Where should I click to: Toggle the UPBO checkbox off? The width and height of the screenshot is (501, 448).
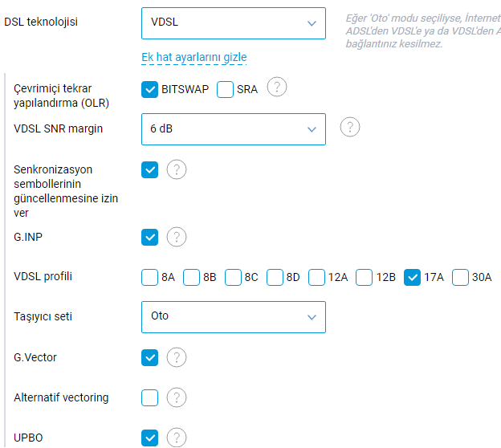(149, 438)
